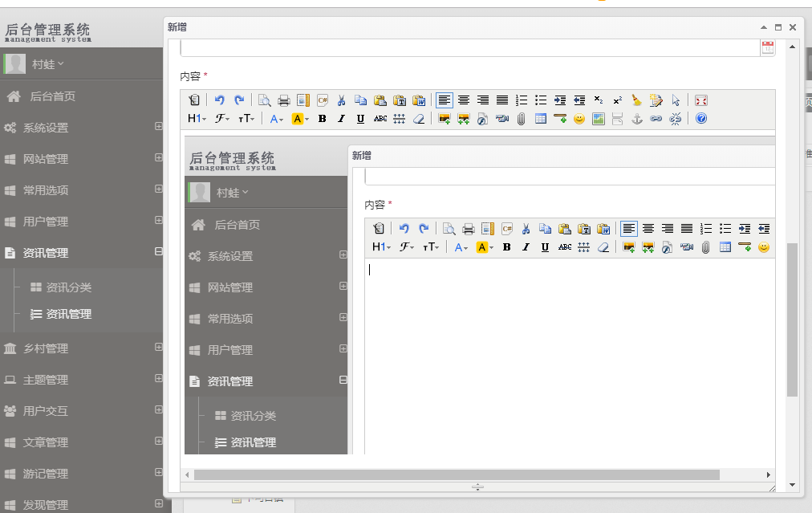The image size is (812, 513).
Task: Upload multiple images via main toolbar
Action: 464,119
